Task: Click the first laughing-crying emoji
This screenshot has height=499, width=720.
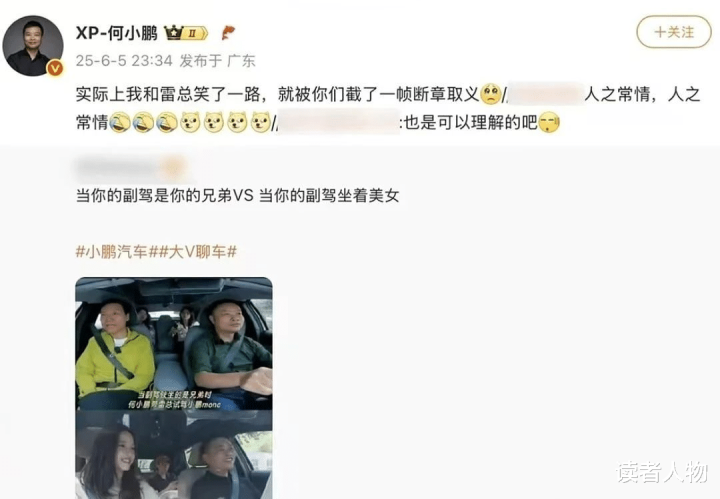Action: (x=120, y=123)
